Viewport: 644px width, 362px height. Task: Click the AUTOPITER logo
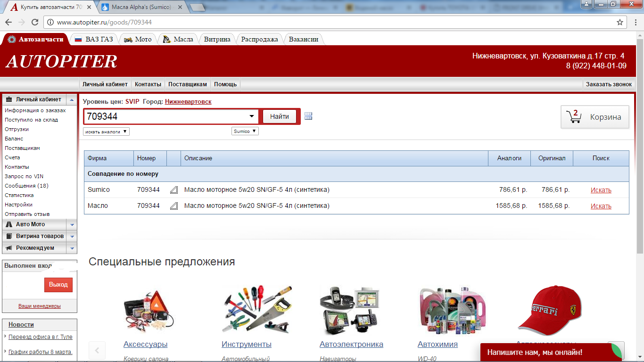tap(61, 61)
